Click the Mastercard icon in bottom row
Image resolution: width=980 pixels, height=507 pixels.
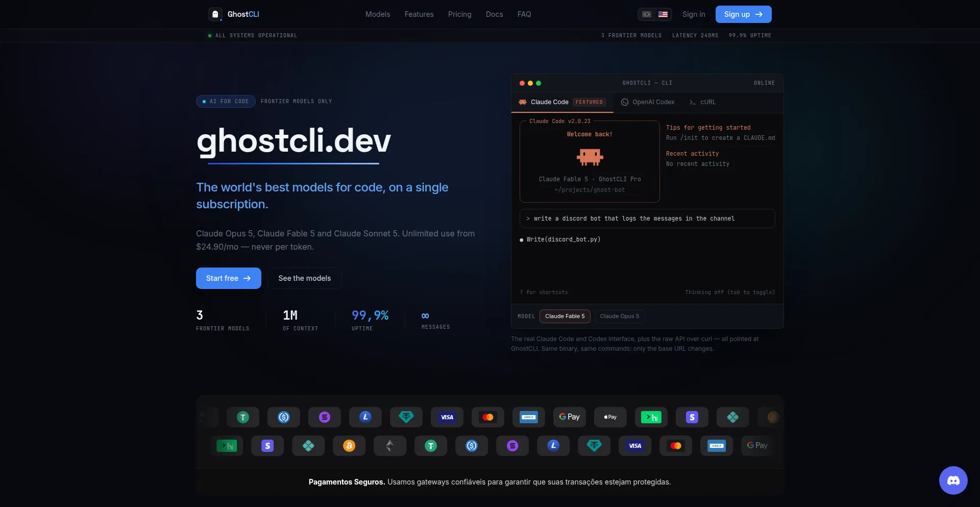(x=676, y=446)
